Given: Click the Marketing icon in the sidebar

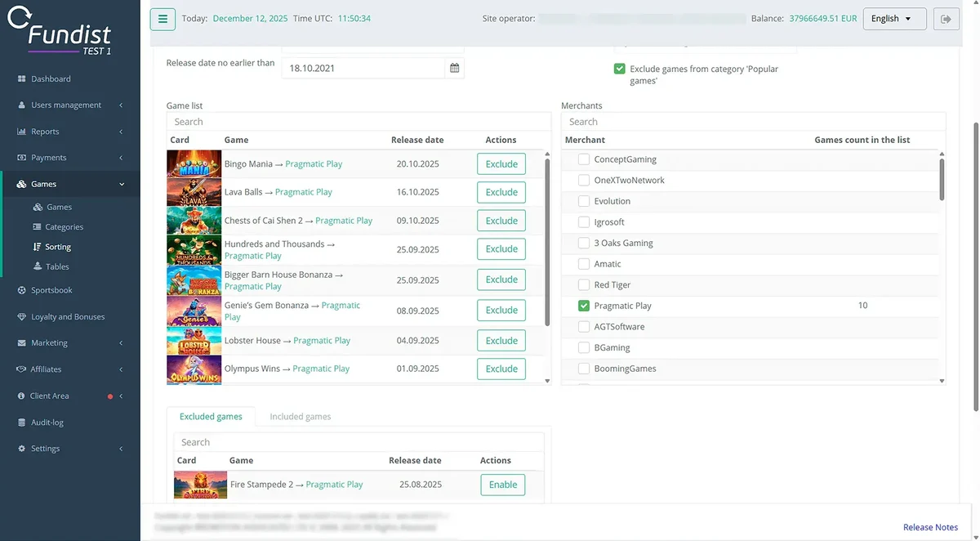Looking at the screenshot, I should 22,343.
